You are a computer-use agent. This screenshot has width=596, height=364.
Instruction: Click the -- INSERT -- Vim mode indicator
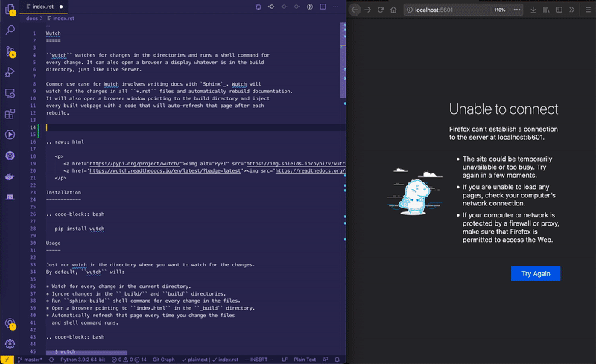(259, 360)
